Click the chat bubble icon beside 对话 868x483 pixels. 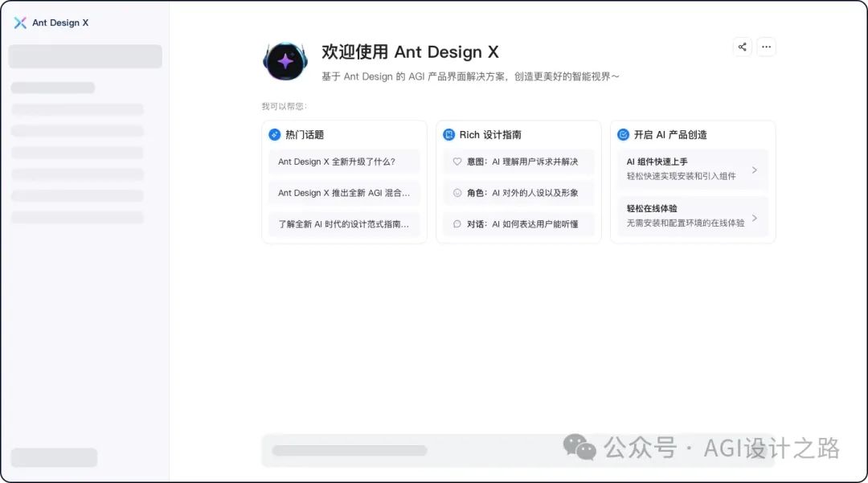coord(457,224)
